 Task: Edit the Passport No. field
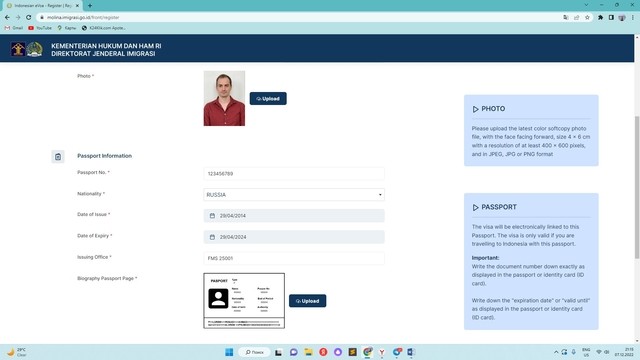pos(294,173)
